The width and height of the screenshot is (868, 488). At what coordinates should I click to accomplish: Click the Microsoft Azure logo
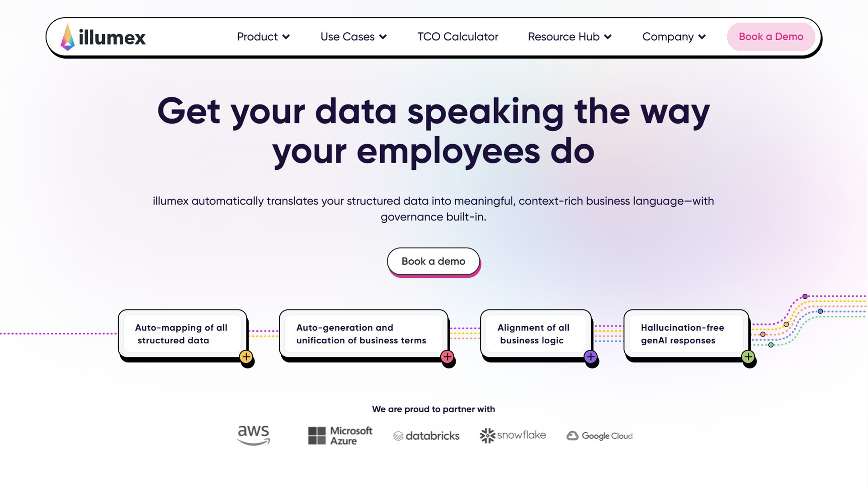[x=340, y=436]
